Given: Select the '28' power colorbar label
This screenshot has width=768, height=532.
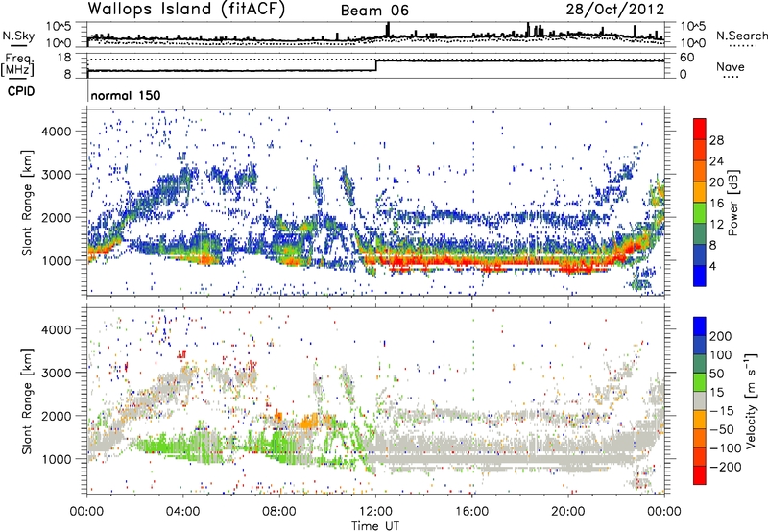Looking at the screenshot, I should [716, 140].
